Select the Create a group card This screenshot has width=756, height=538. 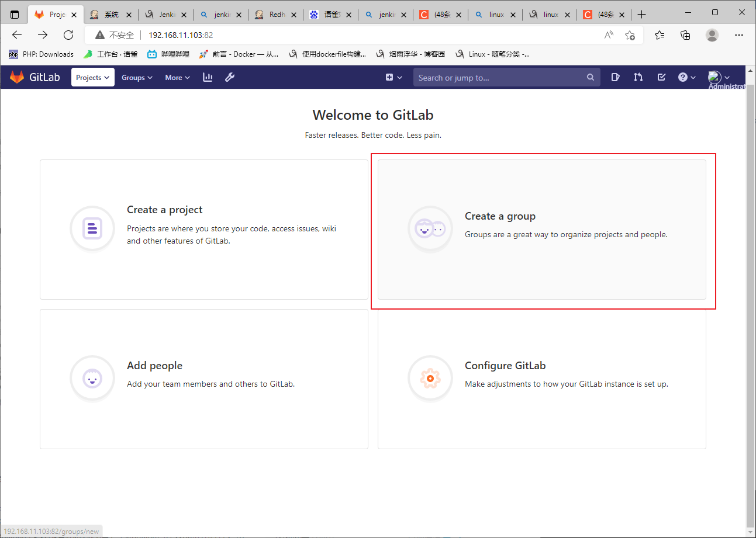click(x=542, y=230)
